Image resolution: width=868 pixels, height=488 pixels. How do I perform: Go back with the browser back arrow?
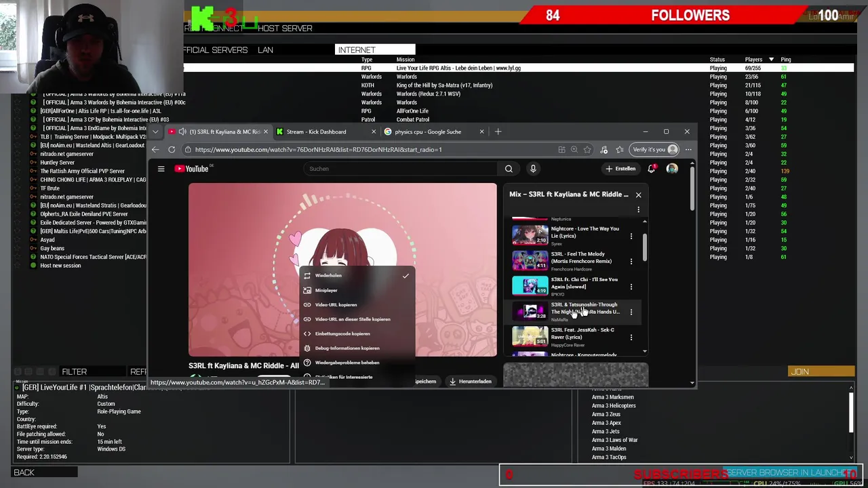[155, 150]
